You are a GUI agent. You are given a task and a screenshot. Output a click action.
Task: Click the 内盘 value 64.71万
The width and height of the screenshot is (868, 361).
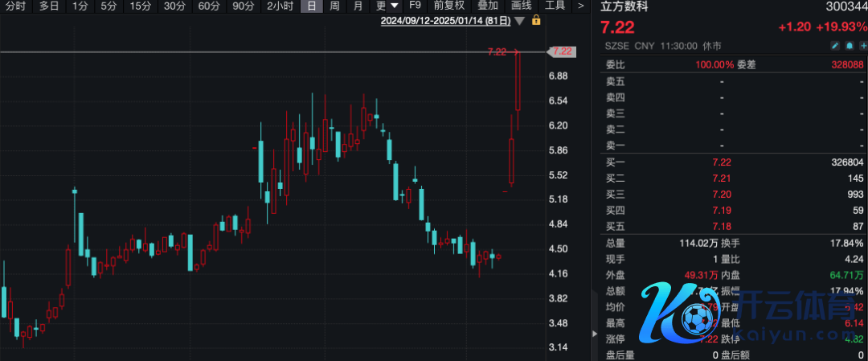coord(845,275)
